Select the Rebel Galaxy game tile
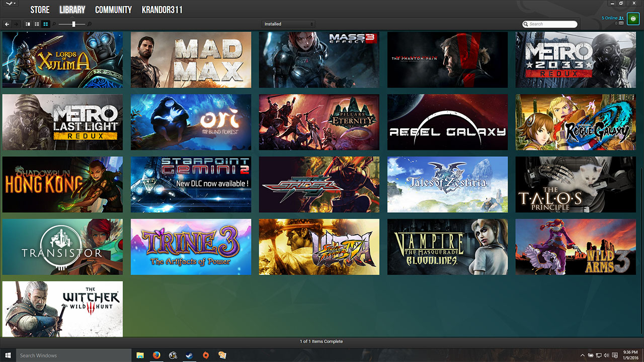This screenshot has height=362, width=644. tap(447, 122)
